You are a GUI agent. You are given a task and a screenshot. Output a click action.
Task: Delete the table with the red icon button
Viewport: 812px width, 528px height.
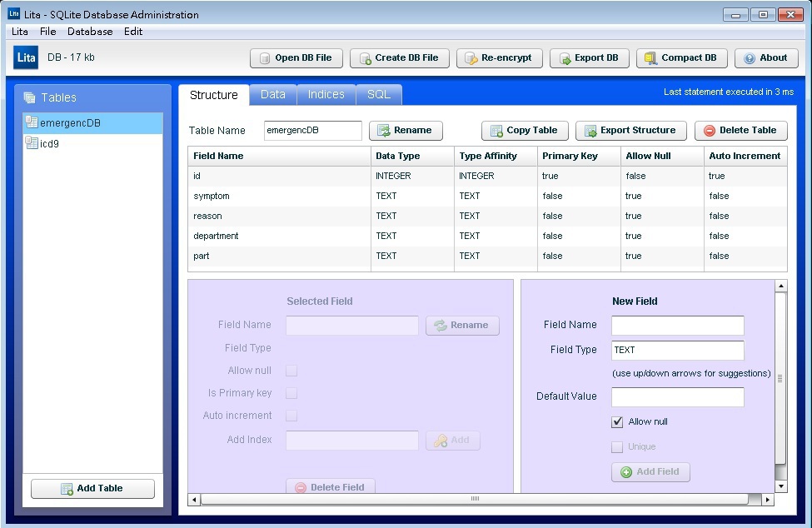[740, 131]
